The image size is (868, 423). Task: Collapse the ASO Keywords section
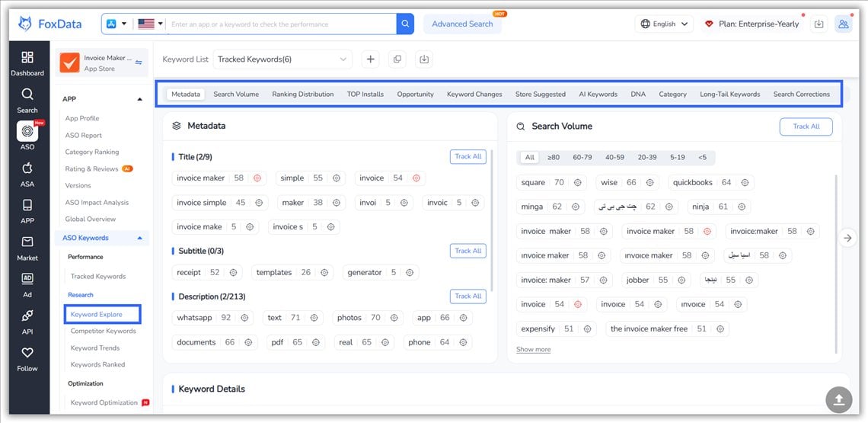[139, 238]
